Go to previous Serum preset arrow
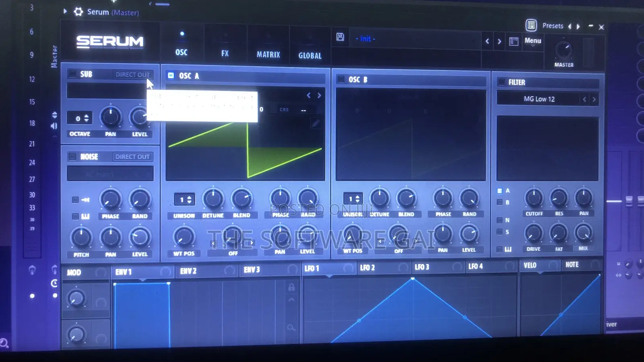This screenshot has width=644, height=362. tap(487, 41)
